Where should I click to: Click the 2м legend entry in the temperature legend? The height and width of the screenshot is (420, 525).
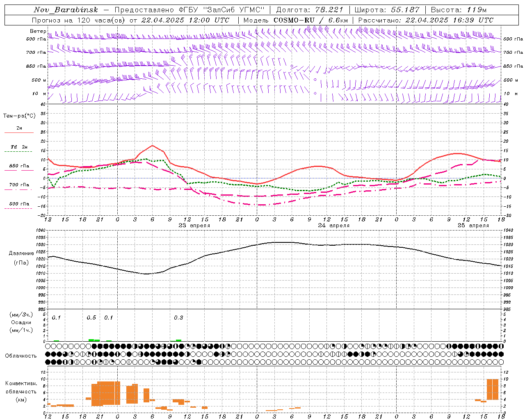coord(19,128)
